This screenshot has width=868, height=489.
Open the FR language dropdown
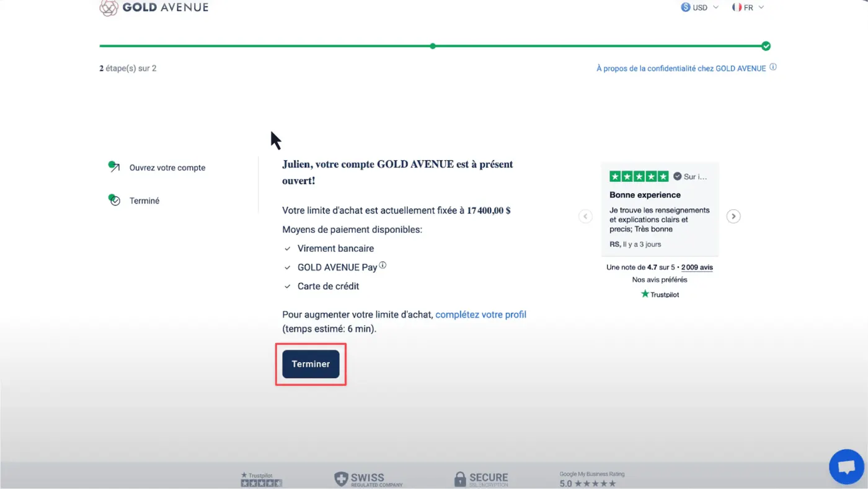point(748,7)
